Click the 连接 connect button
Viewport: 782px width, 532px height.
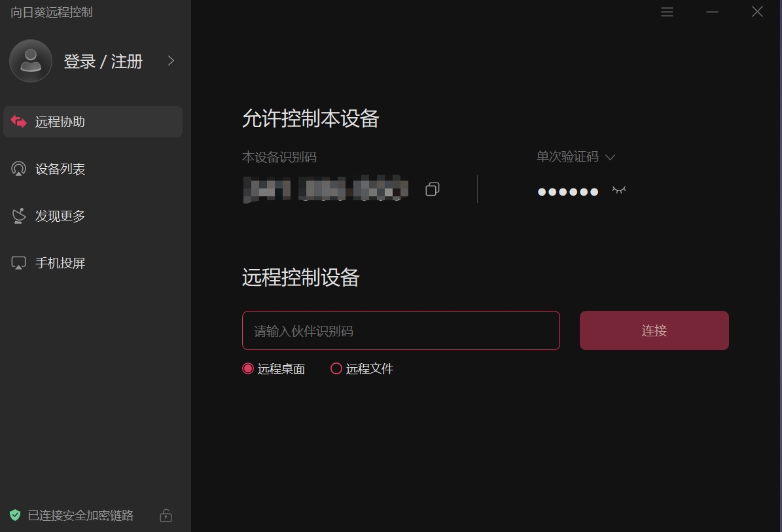tap(654, 330)
